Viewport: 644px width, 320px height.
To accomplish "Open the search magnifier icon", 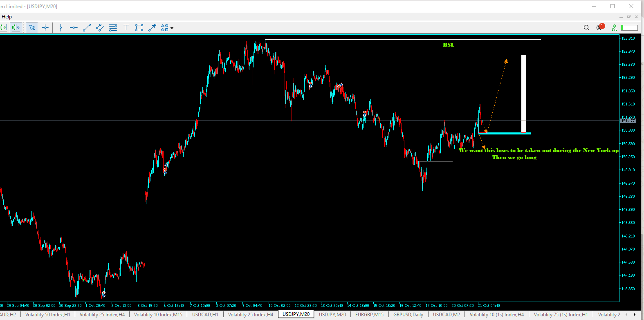I will pyautogui.click(x=586, y=28).
